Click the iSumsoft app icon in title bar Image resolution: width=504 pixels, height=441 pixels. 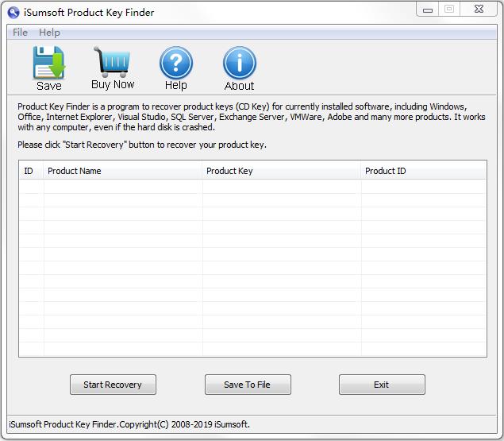[x=13, y=12]
